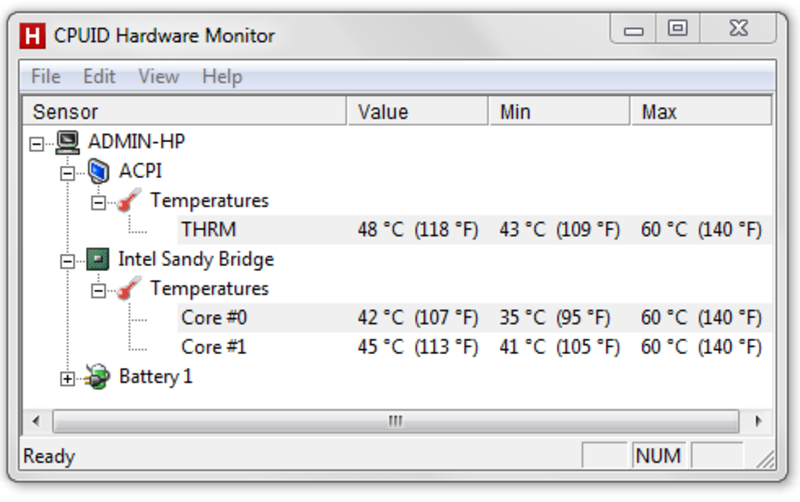This screenshot has width=800, height=502.
Task: Collapse Temperatures under Intel Sandy Bridge
Action: coord(98,291)
